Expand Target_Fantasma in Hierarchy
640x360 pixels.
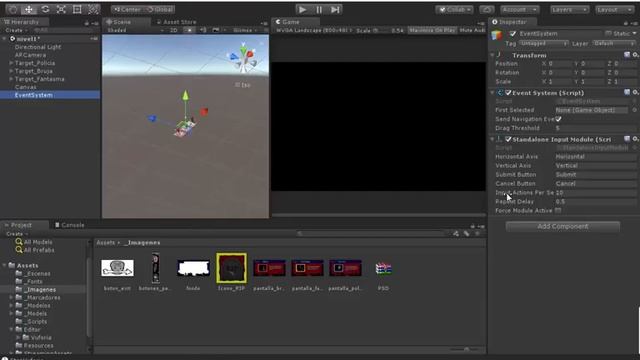click(11, 79)
